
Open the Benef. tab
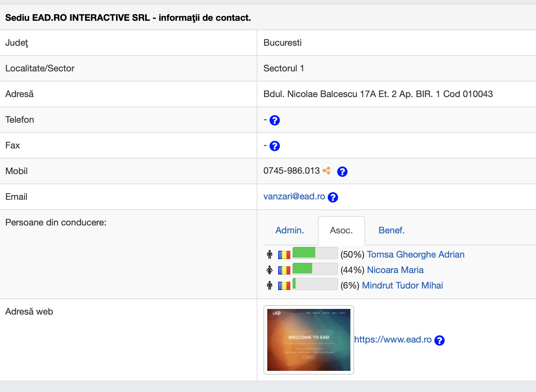pyautogui.click(x=391, y=230)
